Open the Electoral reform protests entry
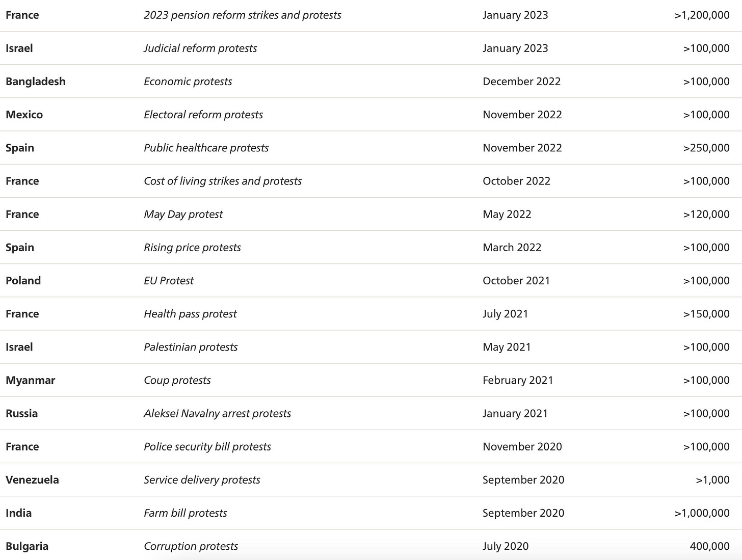 tap(203, 115)
